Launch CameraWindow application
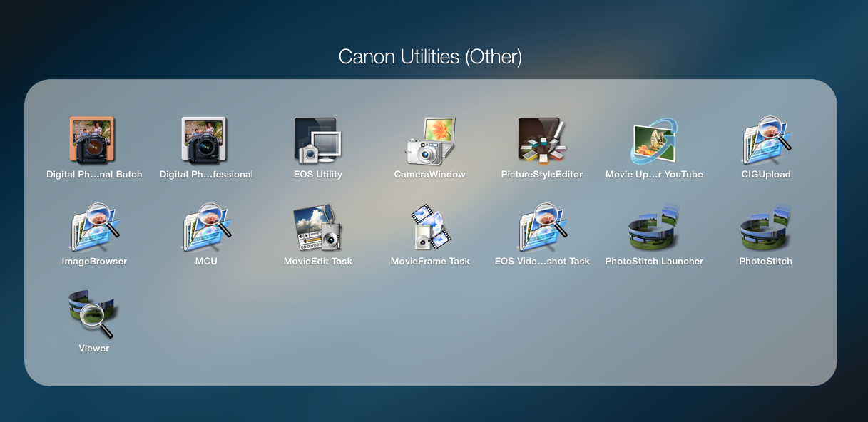This screenshot has width=868, height=422. point(429,140)
